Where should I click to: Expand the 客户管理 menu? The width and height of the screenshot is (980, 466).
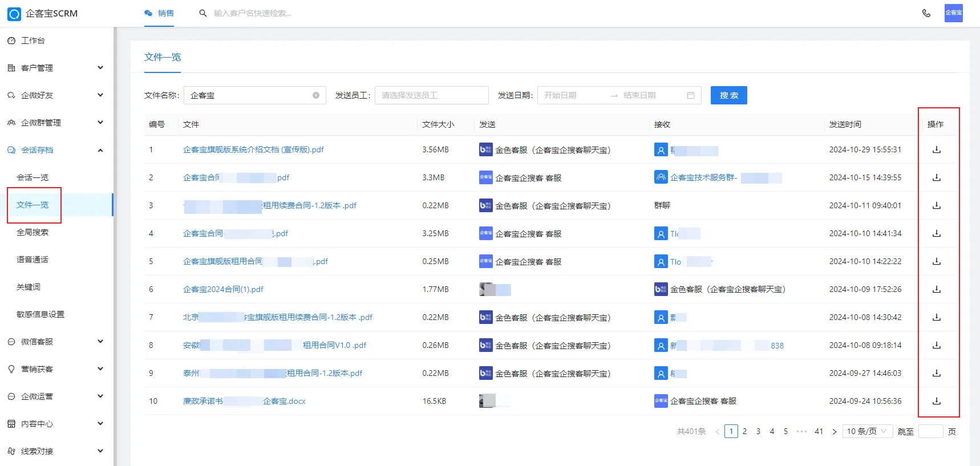[x=100, y=68]
